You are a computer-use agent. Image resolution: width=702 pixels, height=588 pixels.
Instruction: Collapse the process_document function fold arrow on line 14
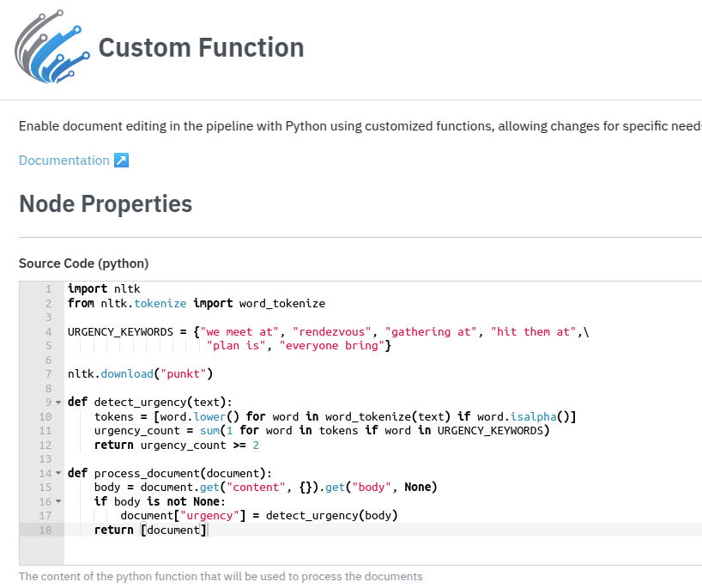[x=58, y=473]
